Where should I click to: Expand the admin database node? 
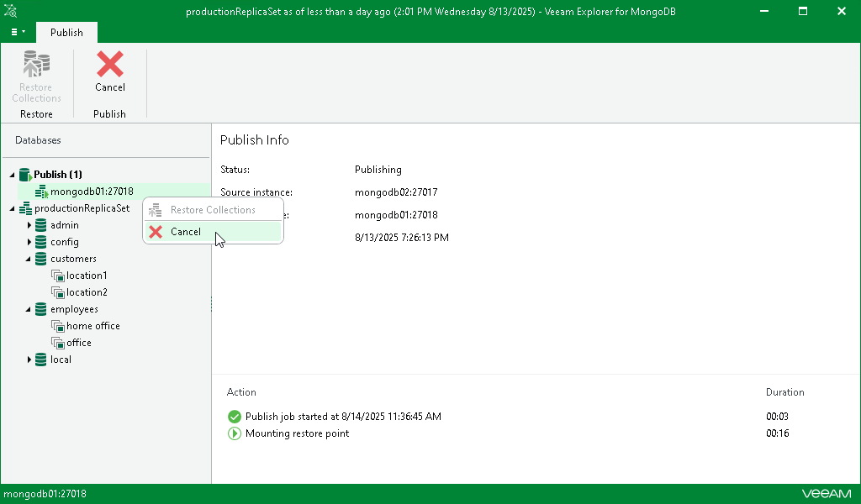[29, 225]
